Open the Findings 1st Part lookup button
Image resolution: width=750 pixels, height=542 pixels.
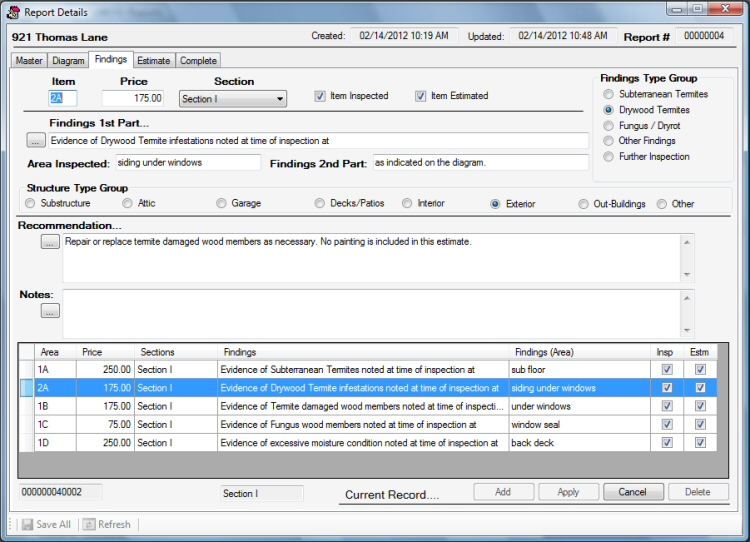[35, 141]
